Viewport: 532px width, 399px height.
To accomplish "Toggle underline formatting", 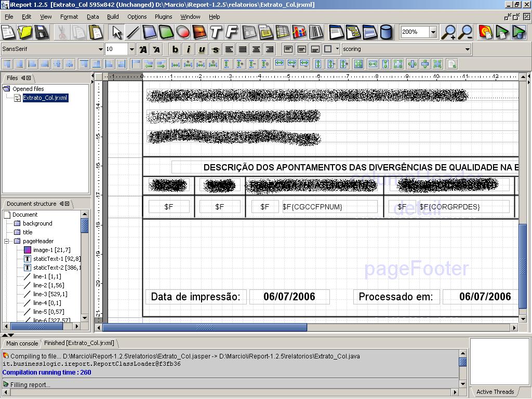I will 202,49.
